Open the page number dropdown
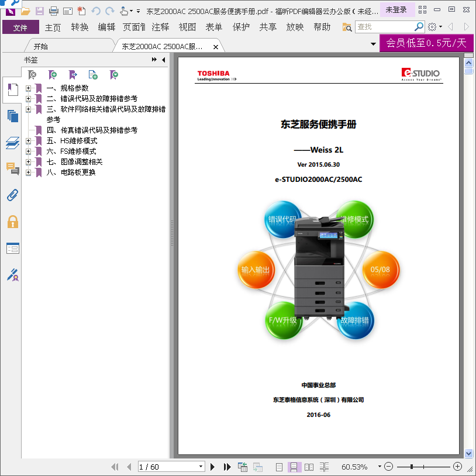The width and height of the screenshot is (476, 476). point(201,467)
